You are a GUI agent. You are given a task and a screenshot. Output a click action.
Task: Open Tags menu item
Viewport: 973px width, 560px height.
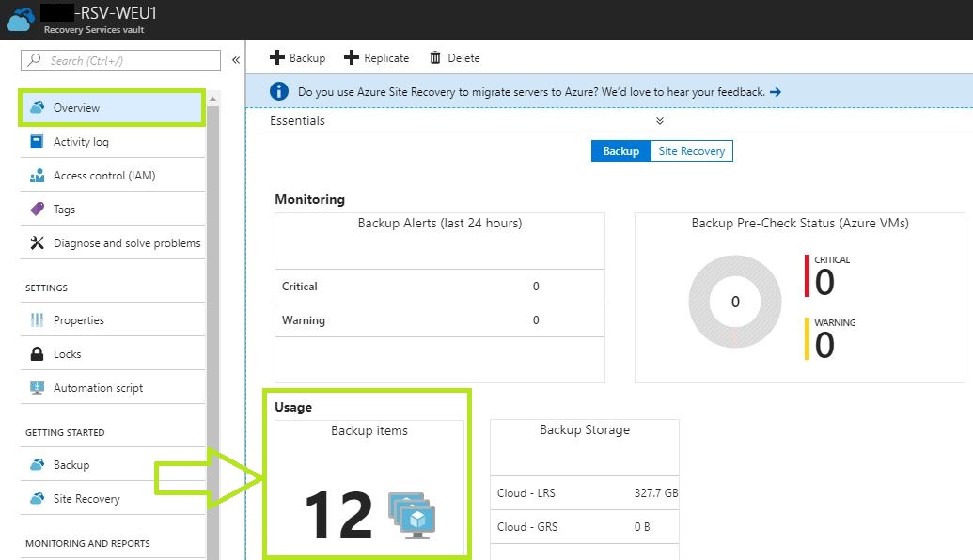[112, 209]
